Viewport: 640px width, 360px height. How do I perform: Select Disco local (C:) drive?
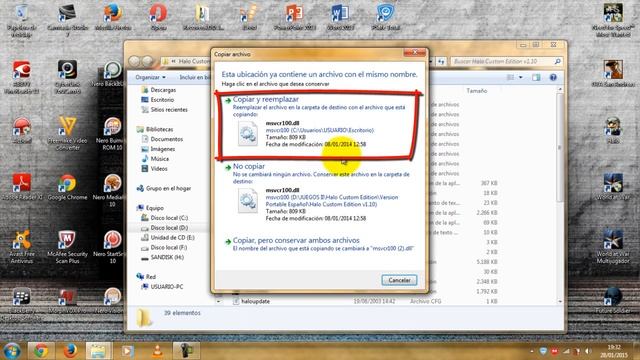(165, 218)
